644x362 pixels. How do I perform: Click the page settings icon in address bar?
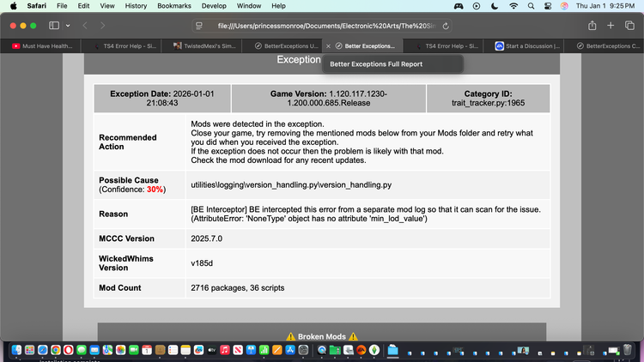tap(199, 26)
